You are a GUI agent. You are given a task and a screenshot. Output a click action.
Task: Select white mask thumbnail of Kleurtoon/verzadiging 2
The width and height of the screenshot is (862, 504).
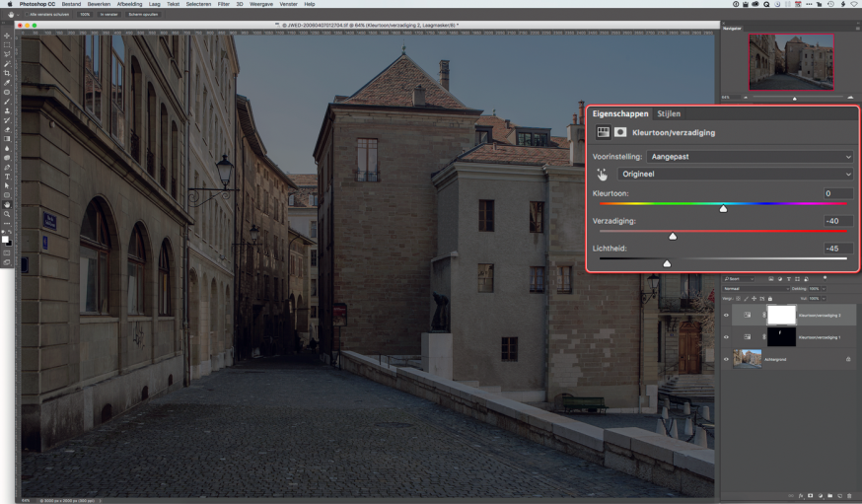tap(781, 315)
